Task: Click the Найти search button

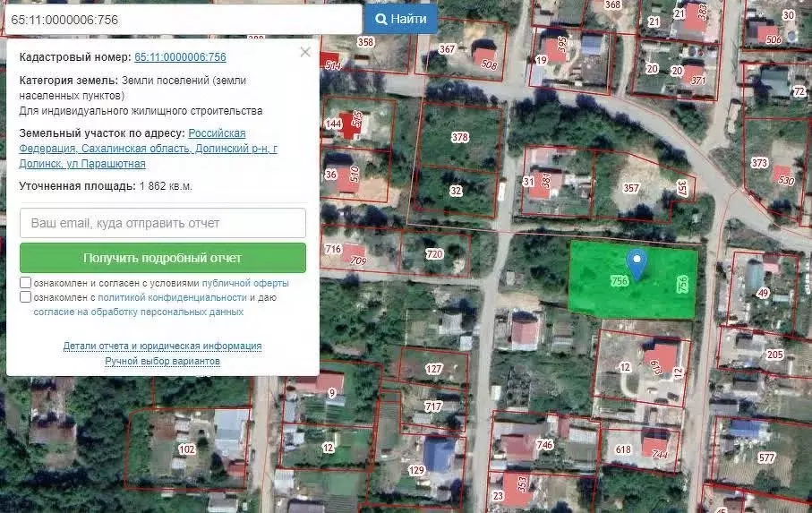Action: pyautogui.click(x=401, y=19)
